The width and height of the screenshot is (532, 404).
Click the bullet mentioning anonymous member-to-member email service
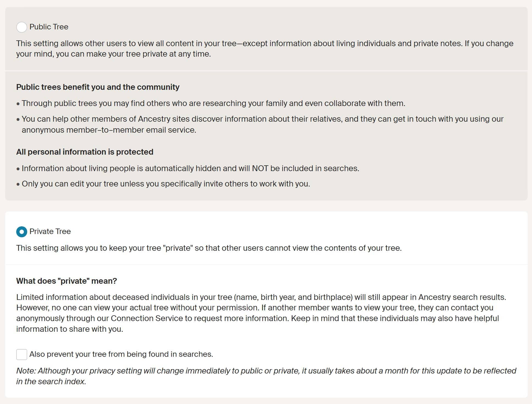click(x=260, y=124)
